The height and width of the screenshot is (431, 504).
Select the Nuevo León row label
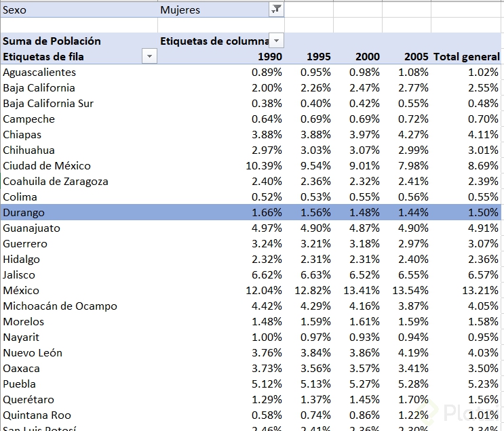(x=33, y=353)
